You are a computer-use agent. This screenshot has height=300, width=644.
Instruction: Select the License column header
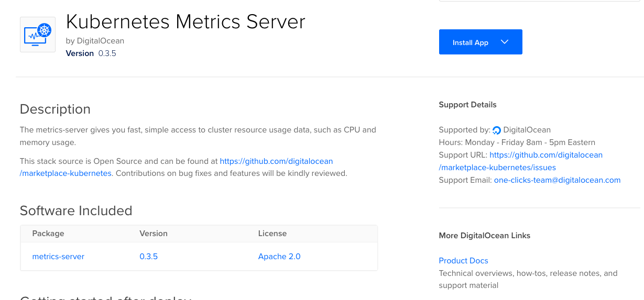coord(272,234)
